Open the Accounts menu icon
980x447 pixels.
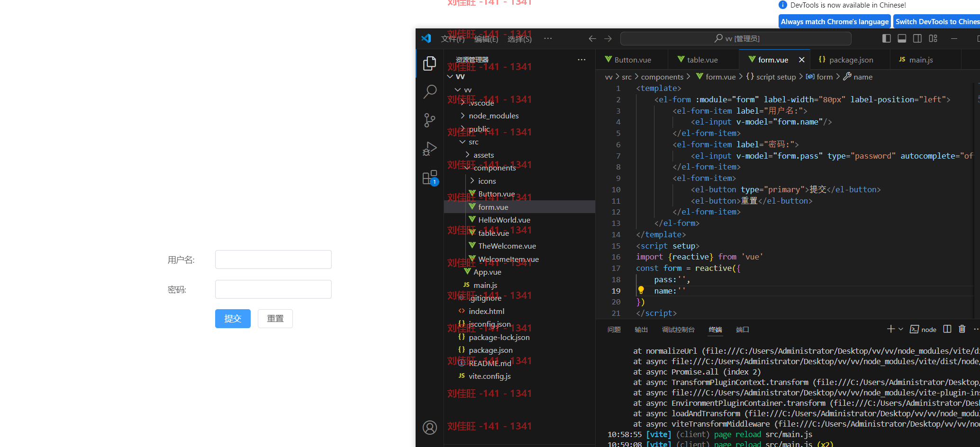[429, 428]
